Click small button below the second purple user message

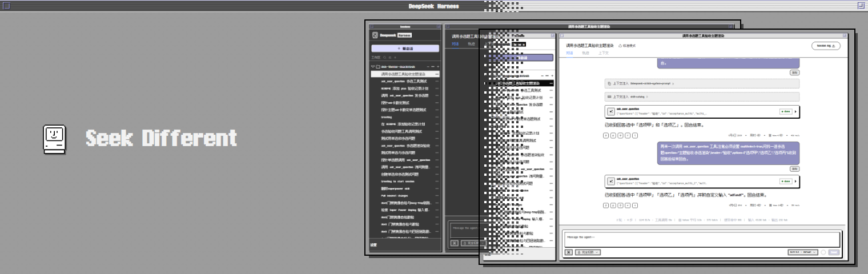794,169
